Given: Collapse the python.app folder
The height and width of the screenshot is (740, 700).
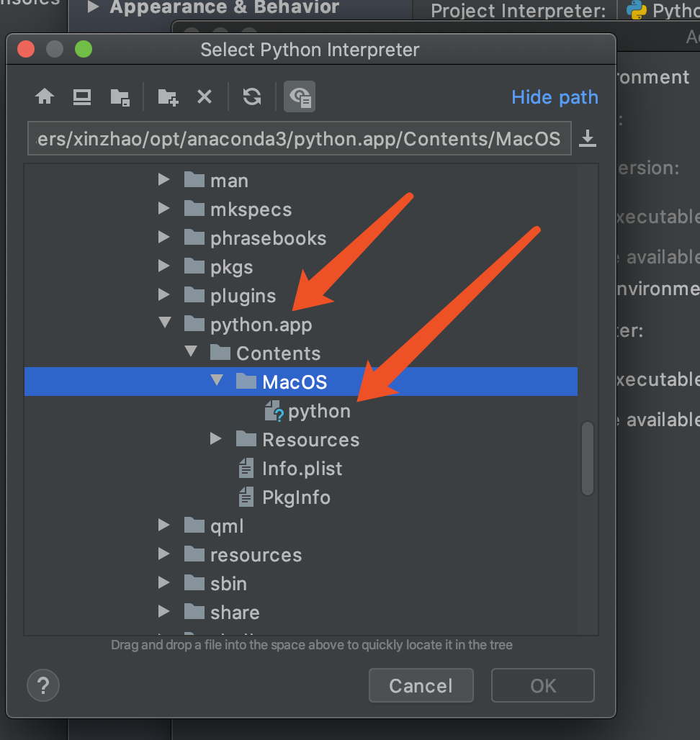Looking at the screenshot, I should tap(165, 322).
